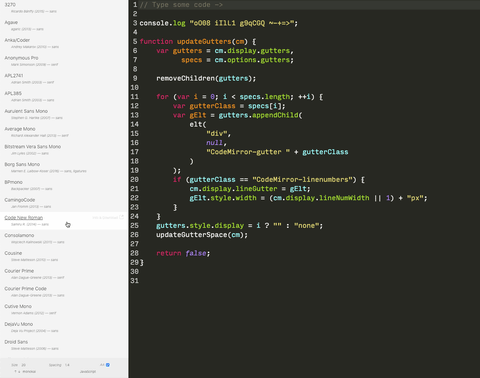Pick Courier Prime from the list
Viewport: 480px width, 378px height.
(x=19, y=271)
